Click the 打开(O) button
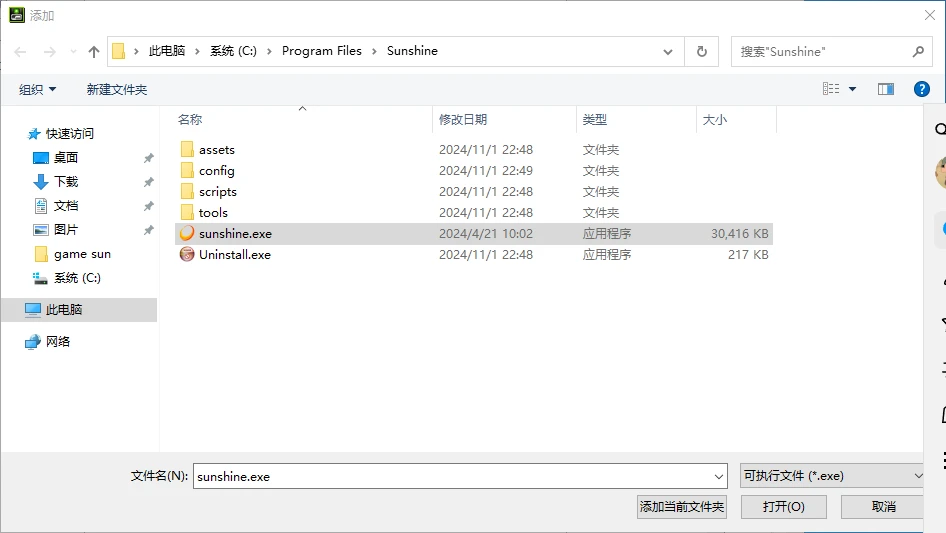946x533 pixels. 783,507
